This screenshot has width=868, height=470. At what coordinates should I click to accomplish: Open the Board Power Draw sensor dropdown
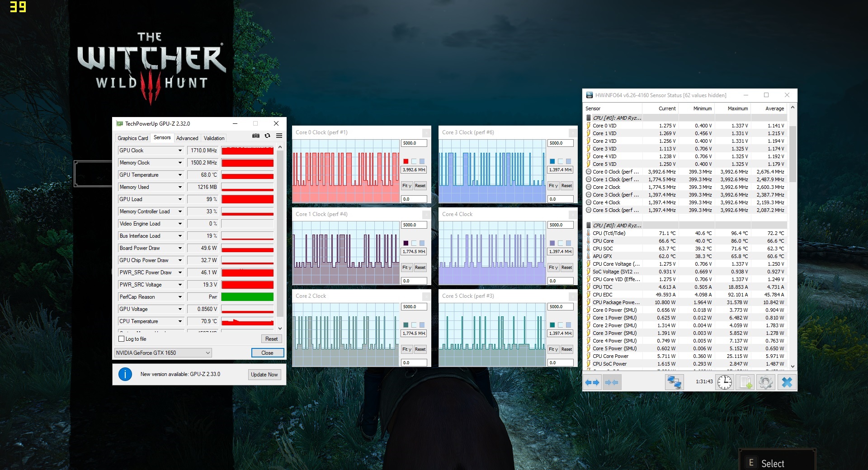point(180,248)
